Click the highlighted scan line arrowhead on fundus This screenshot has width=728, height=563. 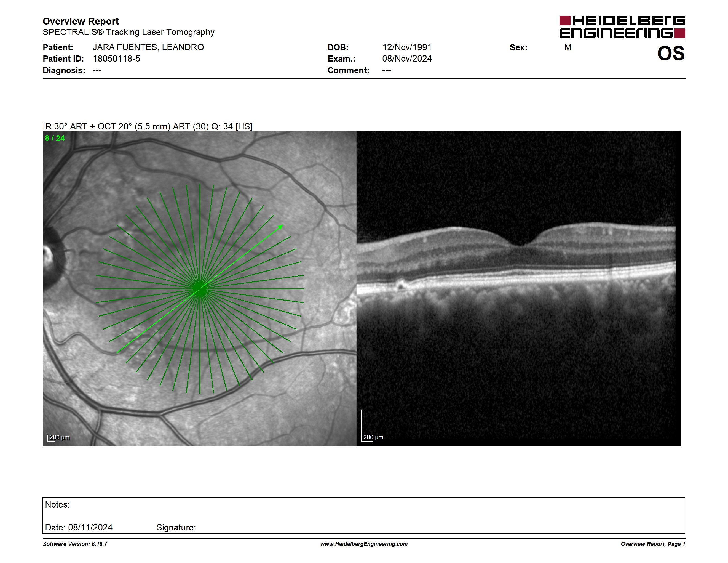(x=281, y=227)
